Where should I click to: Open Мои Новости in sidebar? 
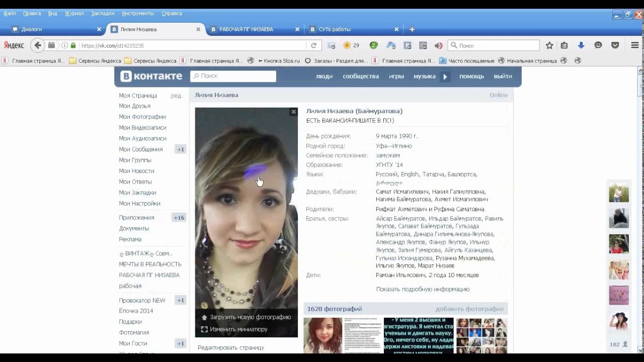point(136,171)
